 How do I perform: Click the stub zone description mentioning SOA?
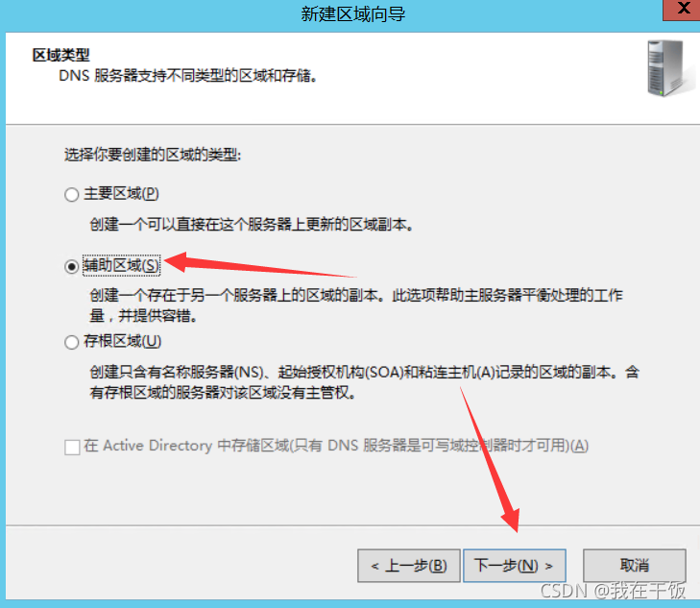click(364, 382)
